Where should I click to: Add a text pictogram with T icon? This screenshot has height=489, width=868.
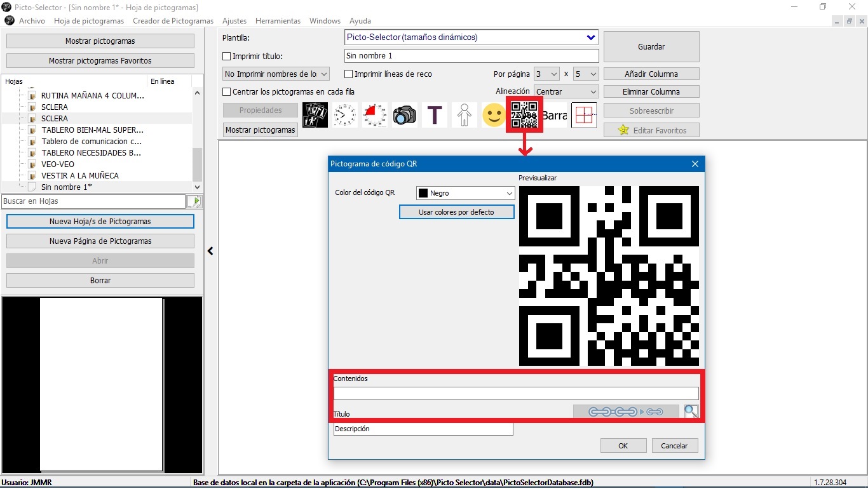point(435,115)
